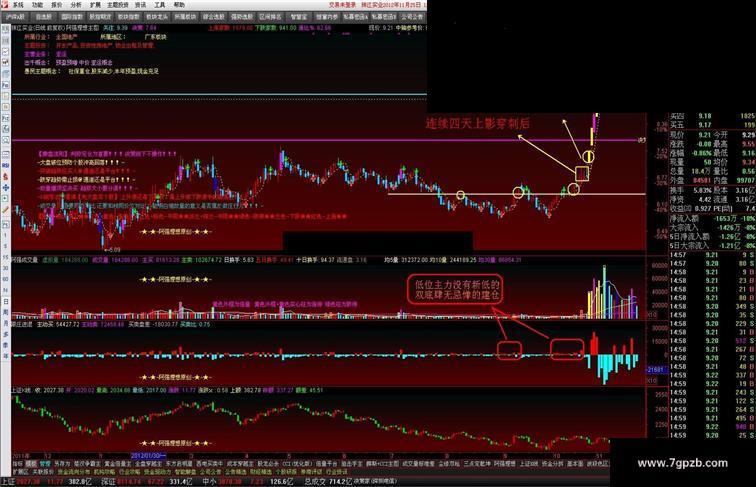Switch to the 管理 bottom tab
This screenshot has width=756, height=487.
pos(44,463)
